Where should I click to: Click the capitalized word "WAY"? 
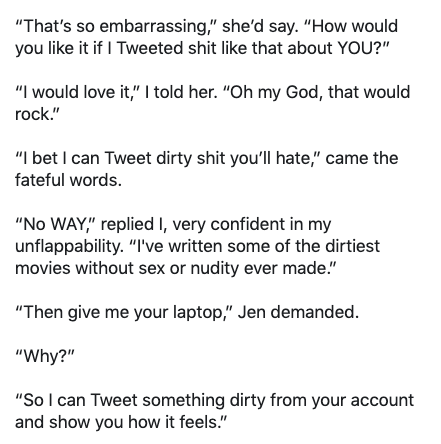[68, 224]
